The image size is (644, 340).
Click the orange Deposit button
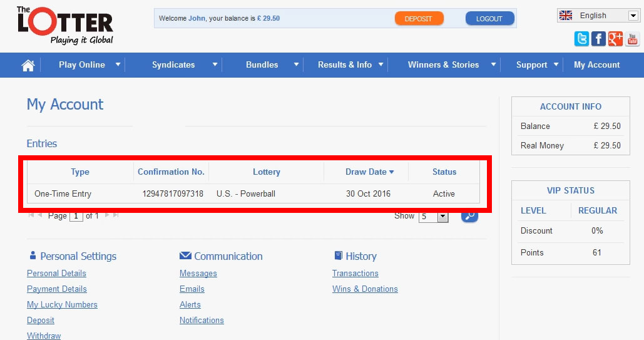pyautogui.click(x=419, y=19)
